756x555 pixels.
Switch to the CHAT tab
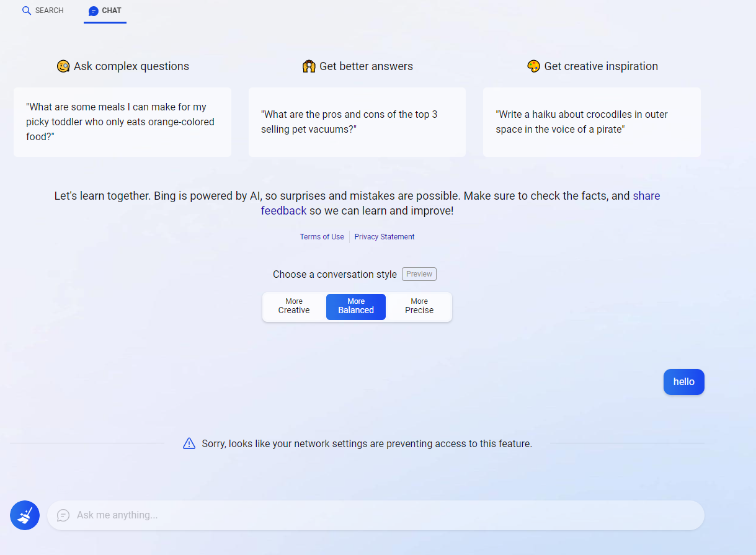105,11
